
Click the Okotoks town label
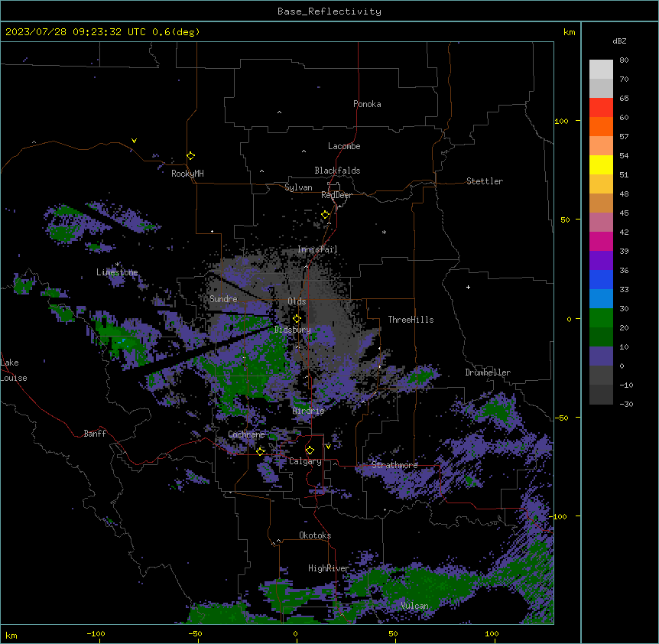(315, 535)
